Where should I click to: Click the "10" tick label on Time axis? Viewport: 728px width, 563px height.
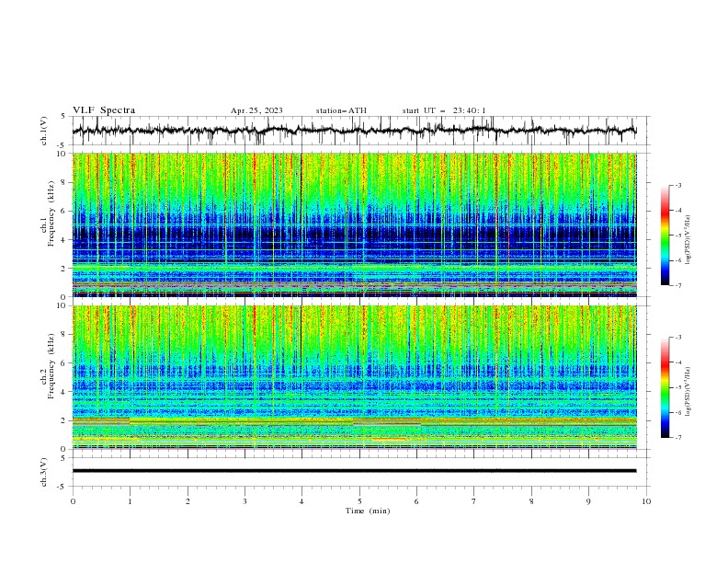646,501
